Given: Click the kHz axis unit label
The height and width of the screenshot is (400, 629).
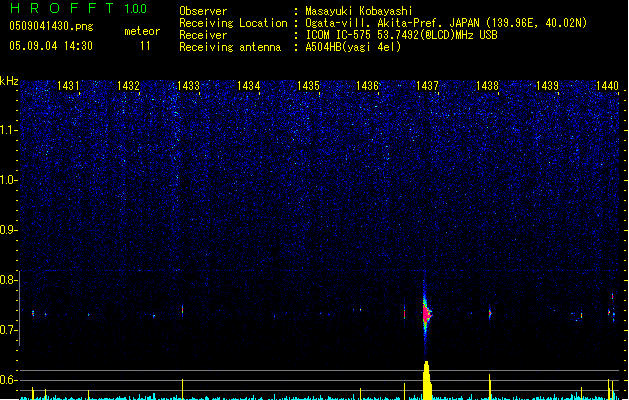Looking at the screenshot, I should (x=9, y=81).
